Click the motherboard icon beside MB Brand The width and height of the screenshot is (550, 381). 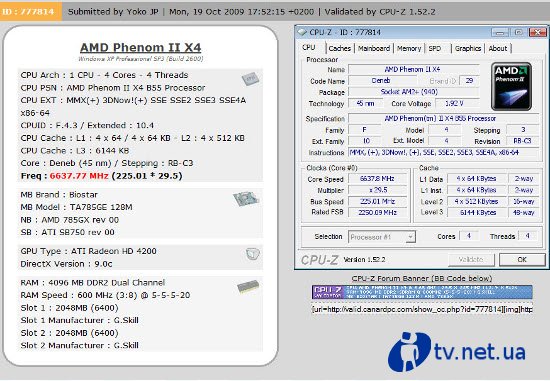click(x=246, y=199)
